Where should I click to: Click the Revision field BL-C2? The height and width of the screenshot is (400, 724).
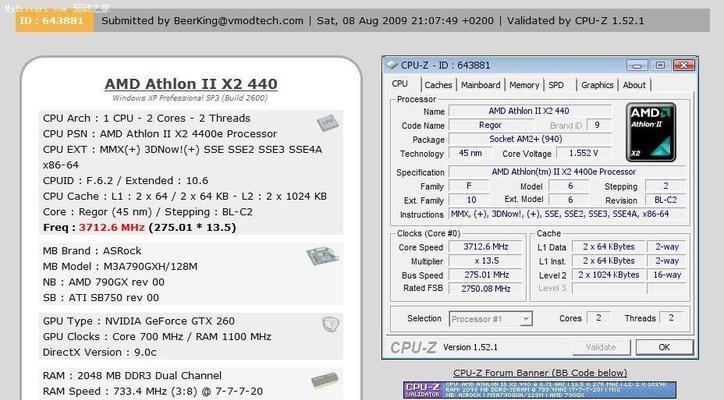click(x=665, y=200)
